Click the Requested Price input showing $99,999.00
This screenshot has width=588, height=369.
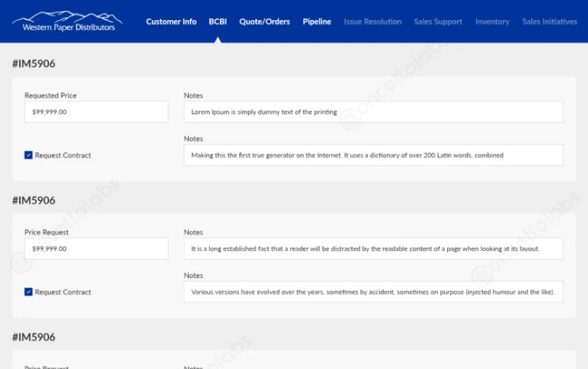tap(96, 111)
